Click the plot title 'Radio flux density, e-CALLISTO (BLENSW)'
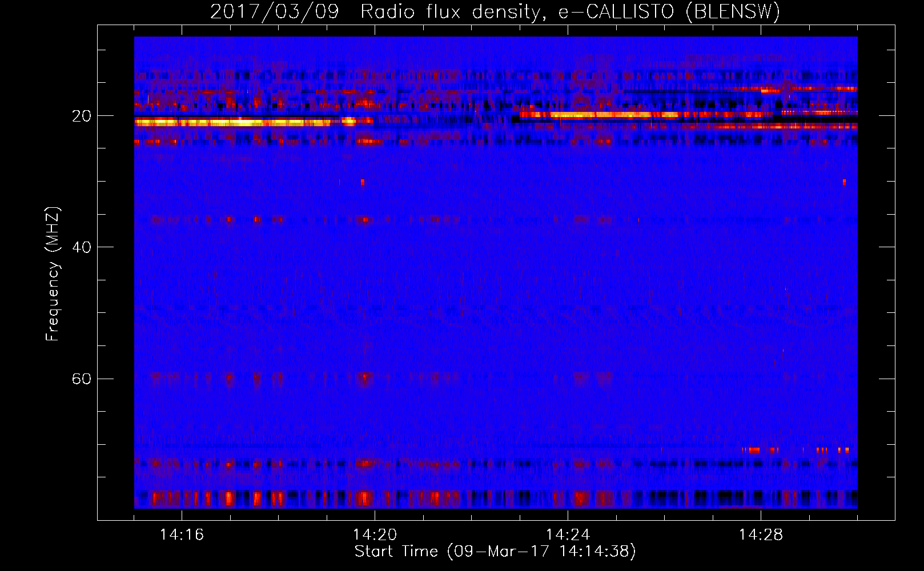Viewport: 924px width, 571px height. tap(570, 12)
